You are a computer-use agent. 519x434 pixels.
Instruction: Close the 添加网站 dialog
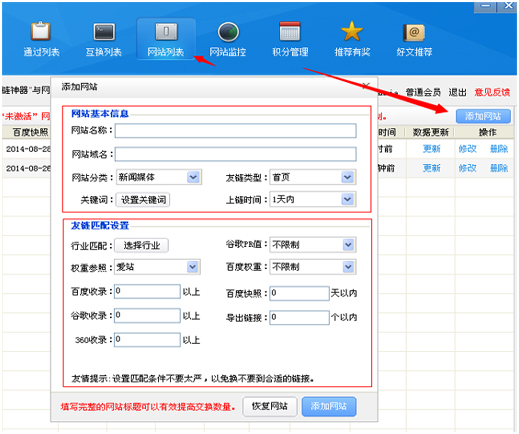coord(366,86)
